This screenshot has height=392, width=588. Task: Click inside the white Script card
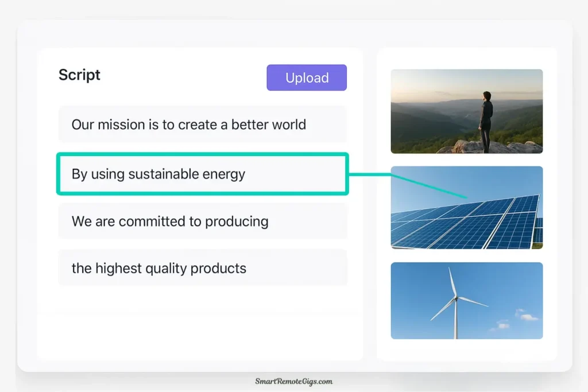[200, 321]
